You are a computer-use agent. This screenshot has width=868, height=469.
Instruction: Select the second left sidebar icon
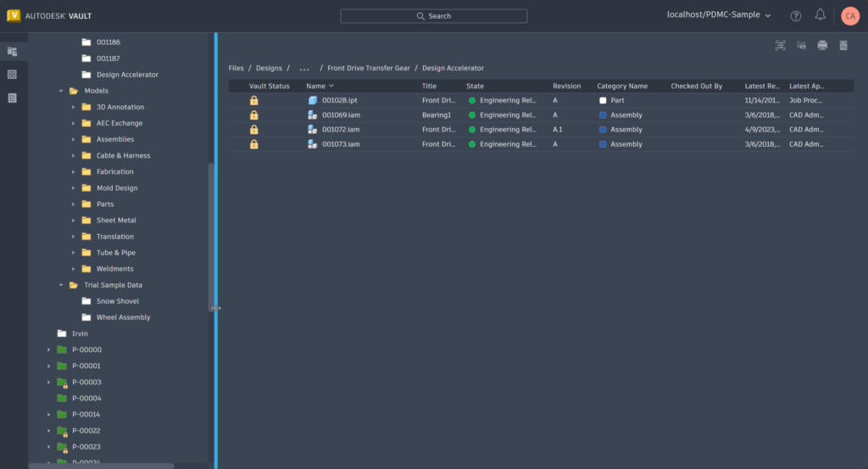[x=12, y=74]
